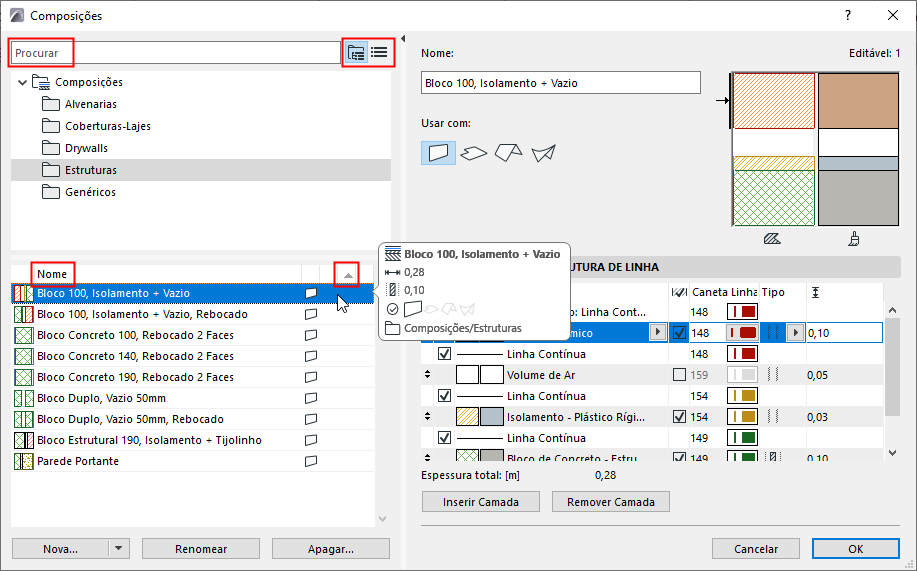Click the wall icon in the Parede Portante row
The width and height of the screenshot is (917, 571).
311,461
